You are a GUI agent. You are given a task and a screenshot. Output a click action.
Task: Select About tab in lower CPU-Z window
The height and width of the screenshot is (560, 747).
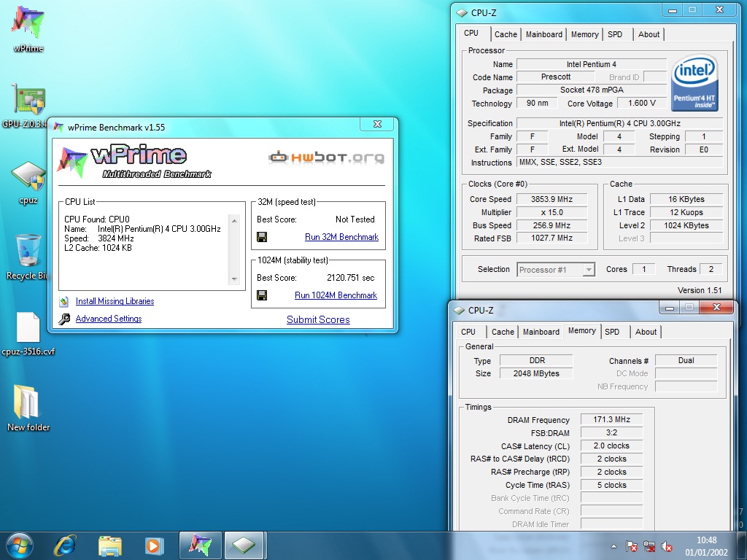click(x=646, y=332)
